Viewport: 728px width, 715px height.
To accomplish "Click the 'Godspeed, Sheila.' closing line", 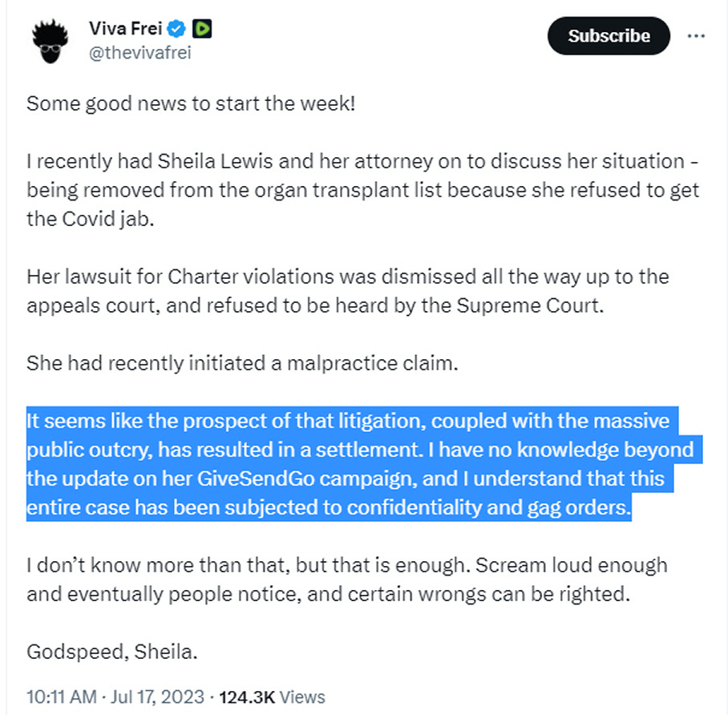I will 112,652.
